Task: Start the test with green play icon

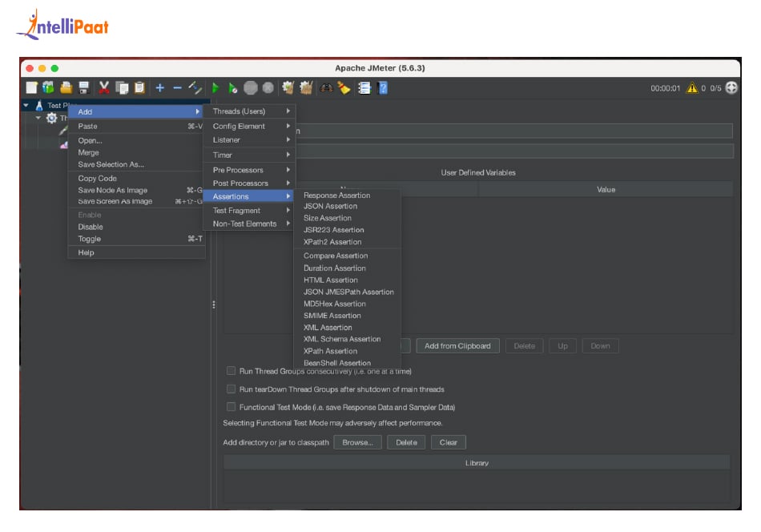Action: (x=215, y=88)
